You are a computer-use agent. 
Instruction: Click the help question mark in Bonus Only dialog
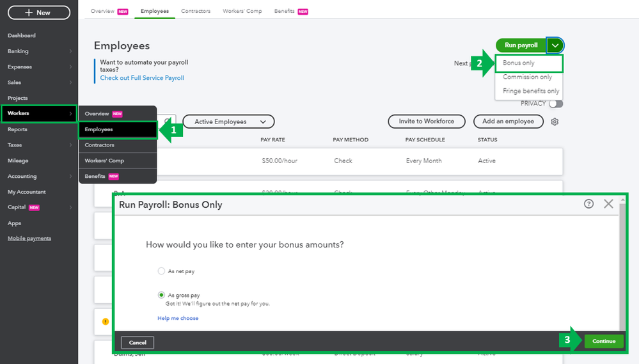tap(588, 204)
